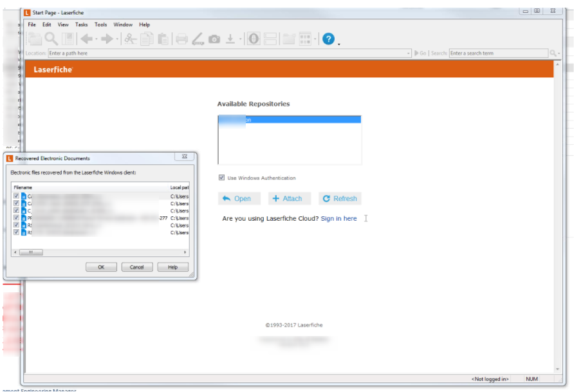Expand the download icon dropdown arrow
Screen dimensions: 574x392
pos(240,39)
